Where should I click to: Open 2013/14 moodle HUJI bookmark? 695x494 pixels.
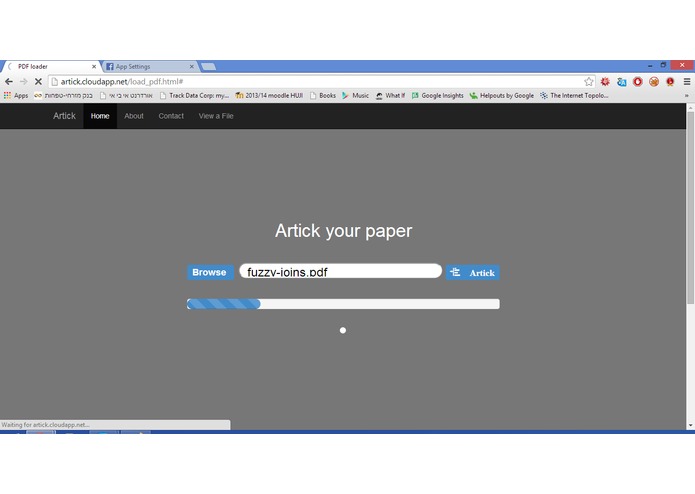point(269,95)
